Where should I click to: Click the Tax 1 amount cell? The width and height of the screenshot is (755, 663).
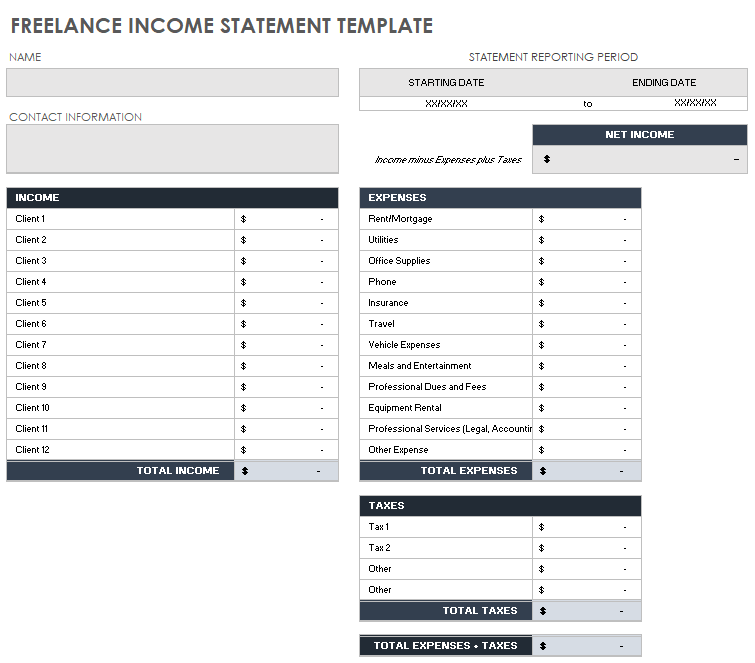tap(586, 527)
